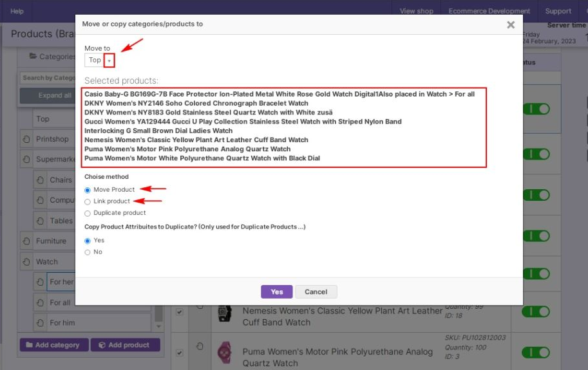Screen dimensions: 588x370
Task: Click hand icon beside Furniture
Action: [x=26, y=241]
